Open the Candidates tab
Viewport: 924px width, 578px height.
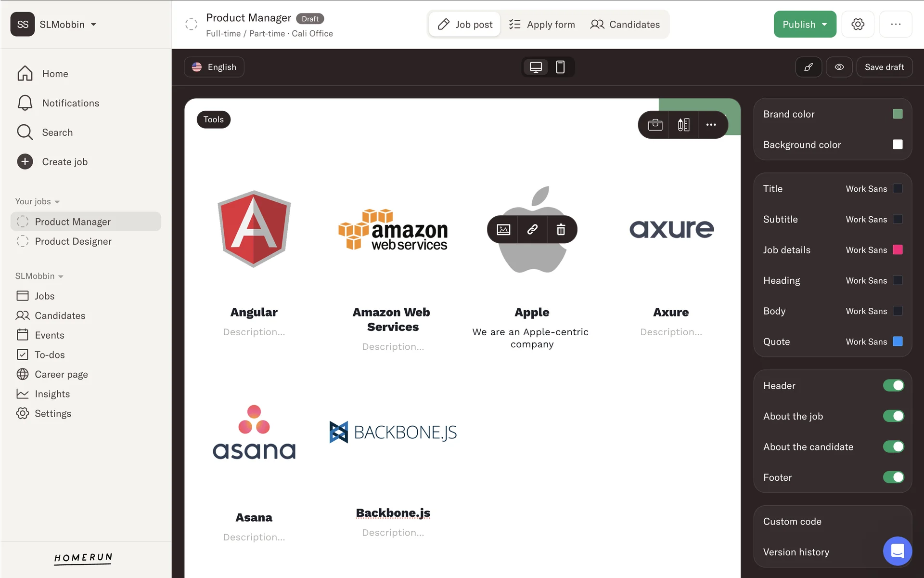625,24
